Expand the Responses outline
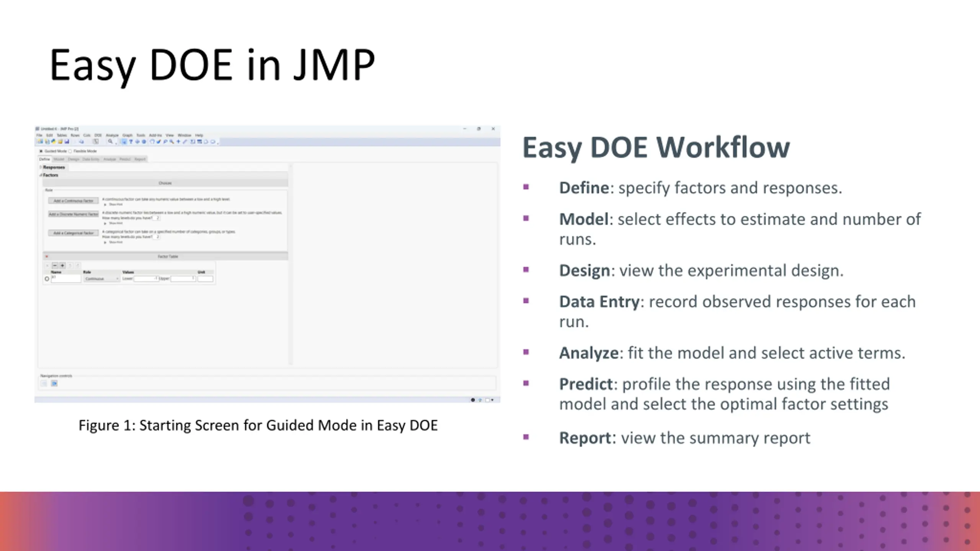The width and height of the screenshot is (980, 551). pyautogui.click(x=41, y=167)
